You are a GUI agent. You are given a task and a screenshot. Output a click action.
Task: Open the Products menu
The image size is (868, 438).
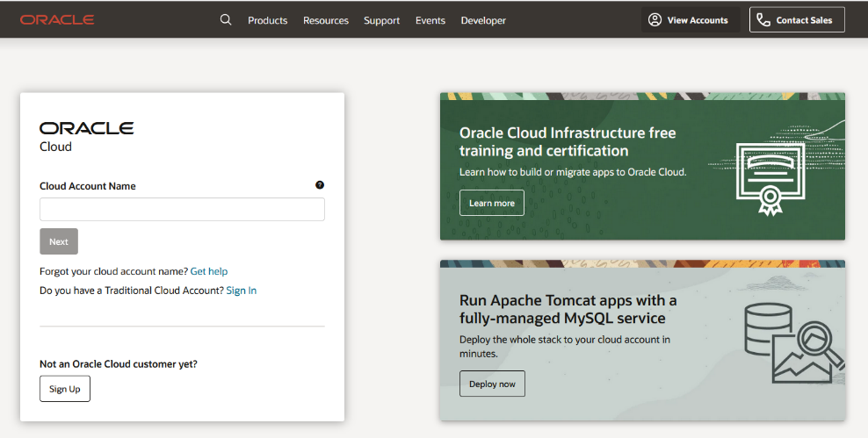tap(267, 20)
